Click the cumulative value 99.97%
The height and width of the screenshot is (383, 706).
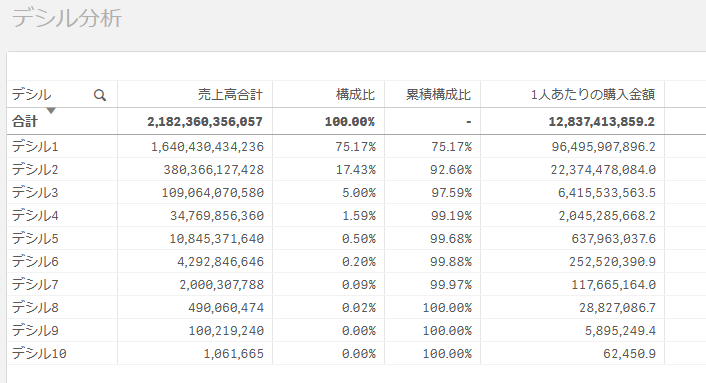coord(451,285)
